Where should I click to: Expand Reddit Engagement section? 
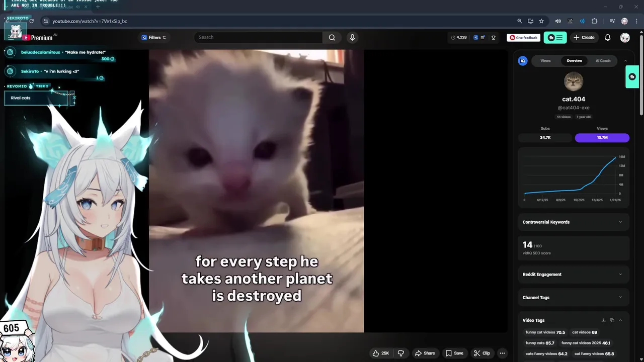pyautogui.click(x=574, y=274)
